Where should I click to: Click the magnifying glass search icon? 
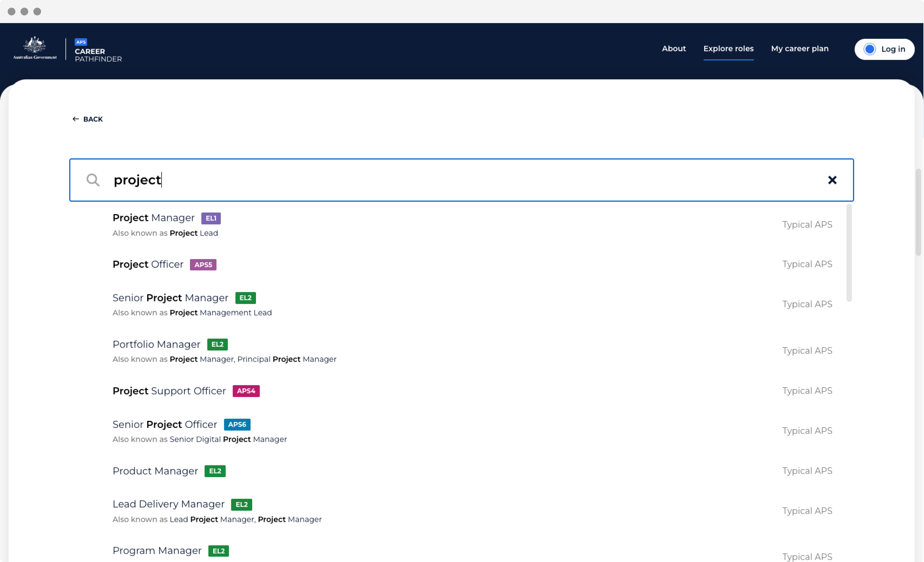coord(93,180)
